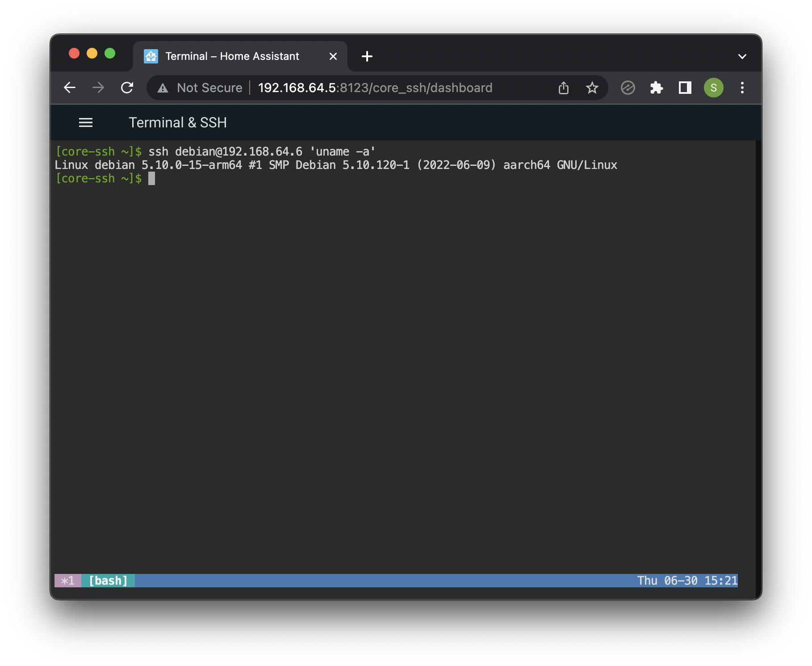812x666 pixels.
Task: Click the terminal cursor at the prompt
Action: [151, 178]
